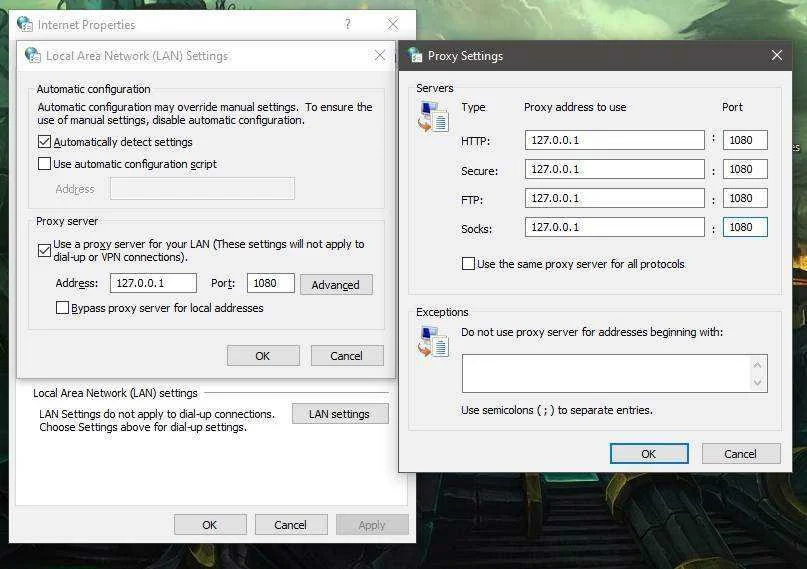The image size is (807, 569).
Task: Click the Socks port field
Action: [x=745, y=227]
